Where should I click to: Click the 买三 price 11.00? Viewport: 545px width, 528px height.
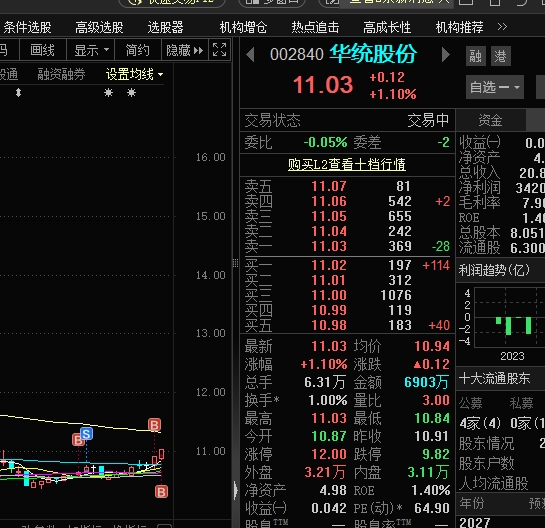tap(329, 295)
